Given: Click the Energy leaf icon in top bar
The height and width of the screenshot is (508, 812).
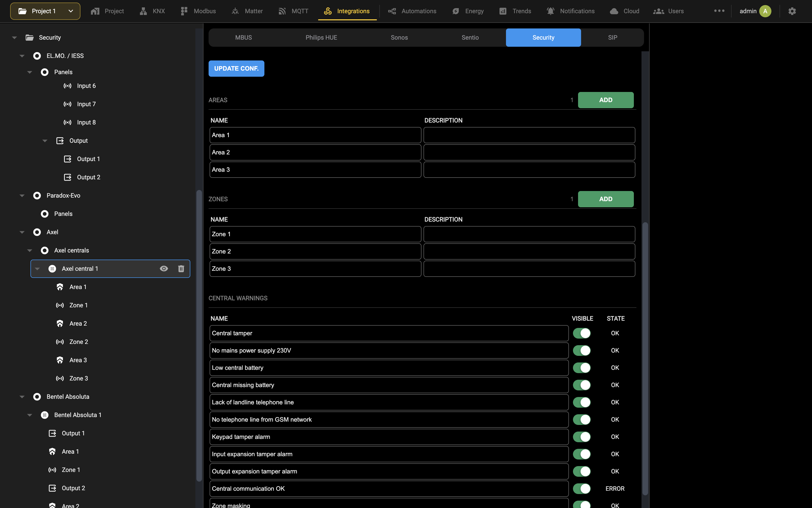Looking at the screenshot, I should coord(456,11).
